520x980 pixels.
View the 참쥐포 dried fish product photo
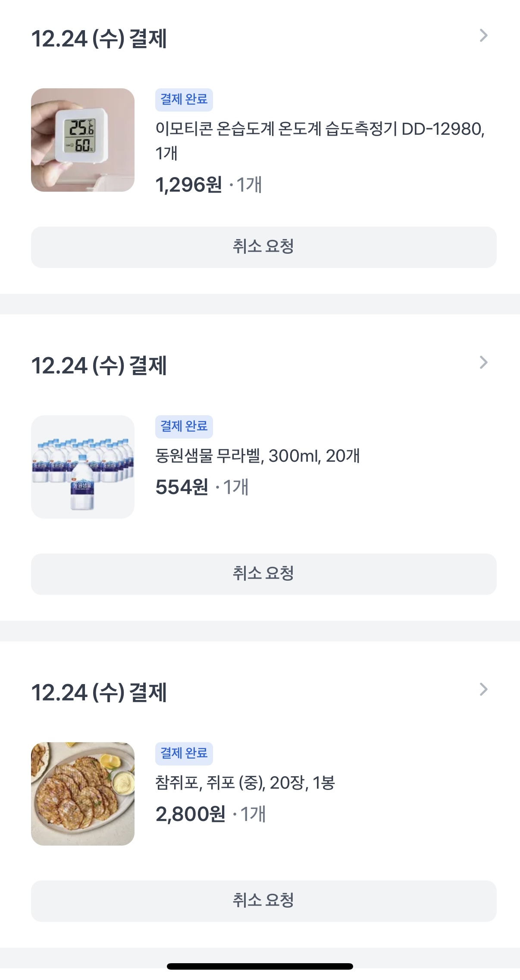pos(83,794)
